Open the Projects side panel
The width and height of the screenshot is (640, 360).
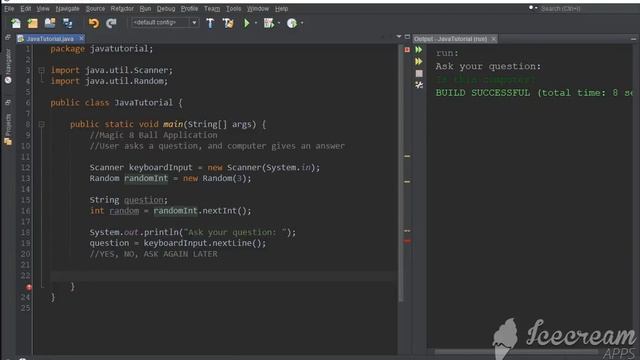pos(8,130)
